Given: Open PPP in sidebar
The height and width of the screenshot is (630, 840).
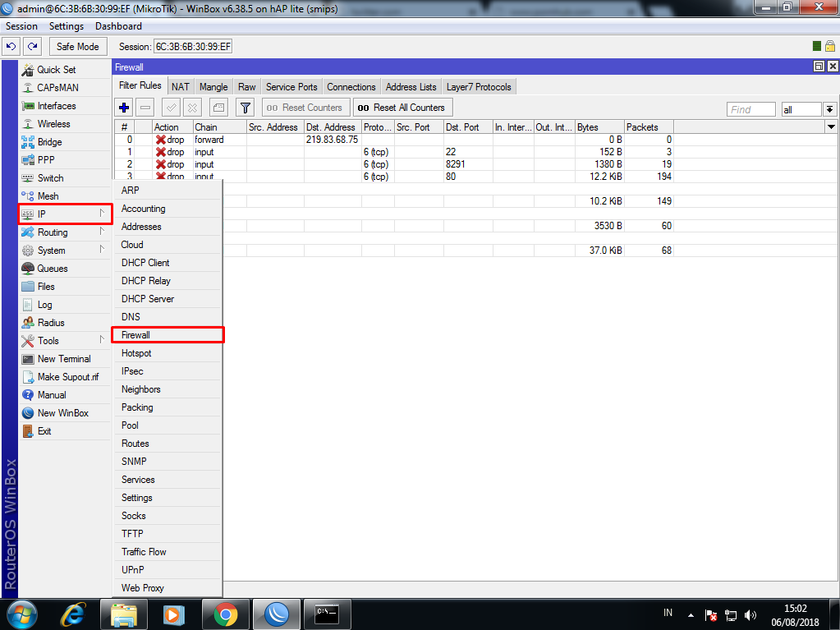Looking at the screenshot, I should 66,160.
